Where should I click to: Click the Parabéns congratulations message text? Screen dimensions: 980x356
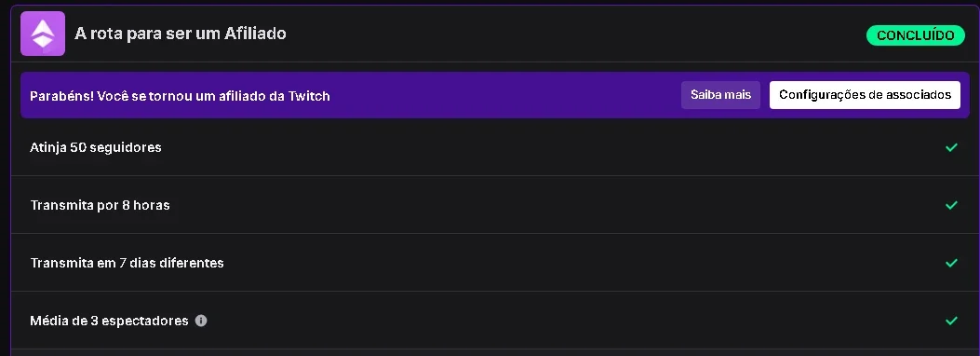pyautogui.click(x=180, y=96)
